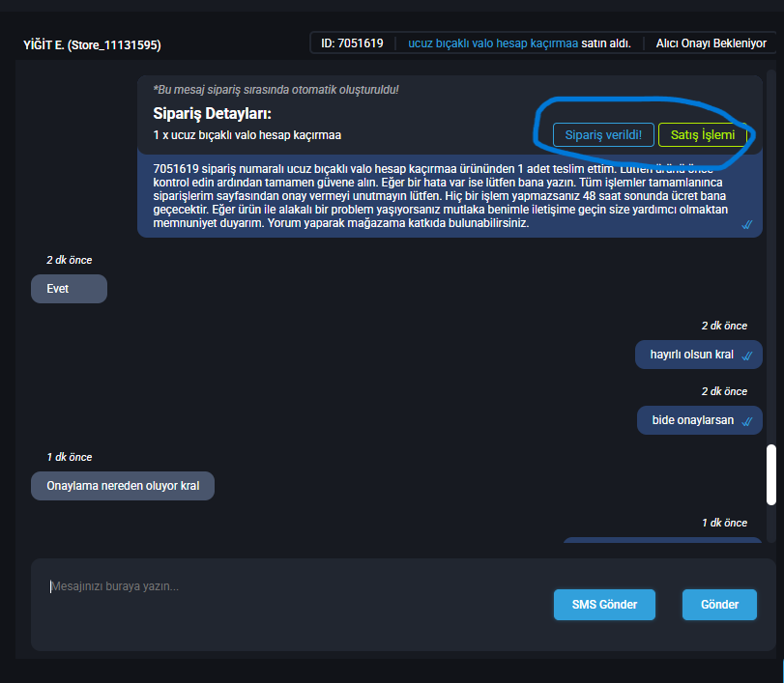The height and width of the screenshot is (683, 784).
Task: Click the Onaylama nereden oluyor kral message
Action: click(x=123, y=486)
